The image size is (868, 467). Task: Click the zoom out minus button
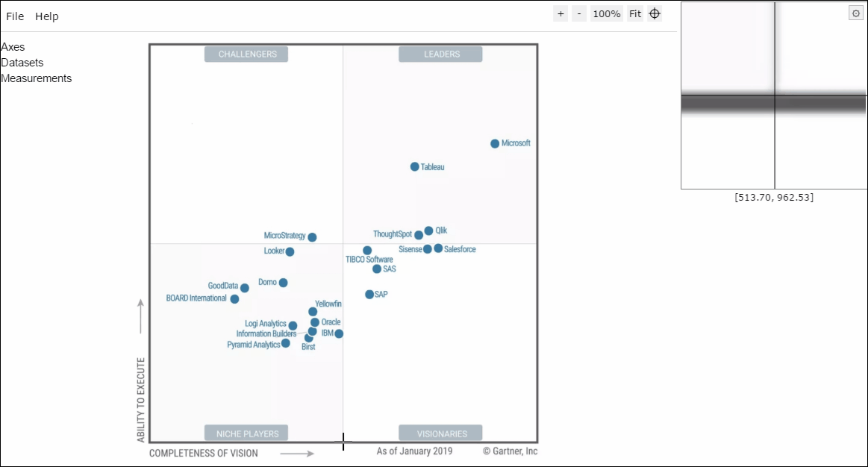(x=579, y=14)
